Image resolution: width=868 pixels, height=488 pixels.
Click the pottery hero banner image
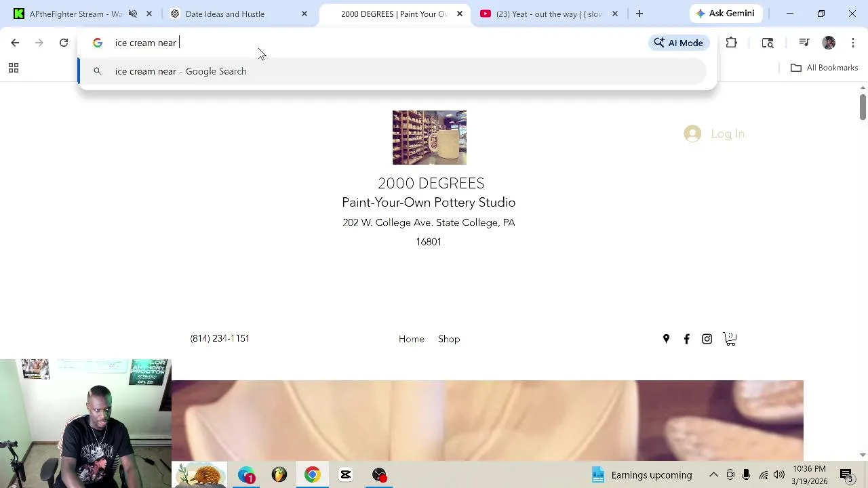(487, 420)
